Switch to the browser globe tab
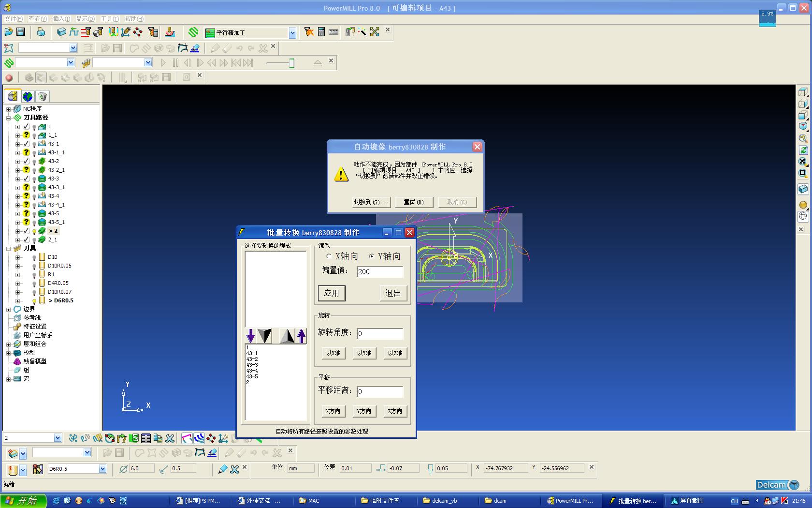This screenshot has width=812, height=508. tap(28, 96)
